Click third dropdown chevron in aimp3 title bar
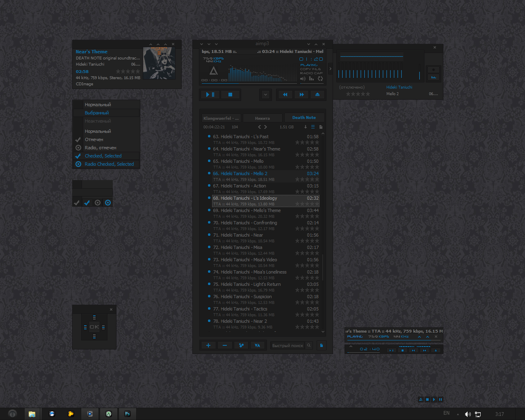525x420 pixels. click(x=216, y=44)
